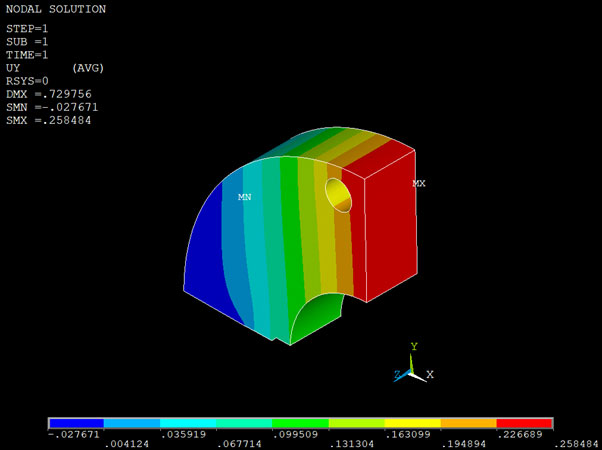Click legend value .226689

519,435
